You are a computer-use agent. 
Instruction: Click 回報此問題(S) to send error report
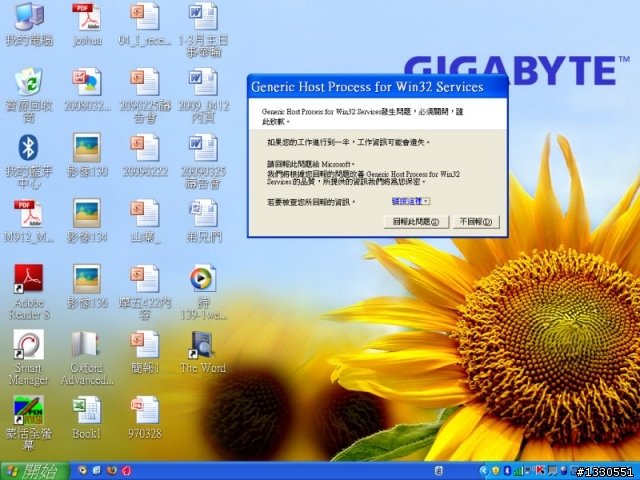pyautogui.click(x=416, y=222)
